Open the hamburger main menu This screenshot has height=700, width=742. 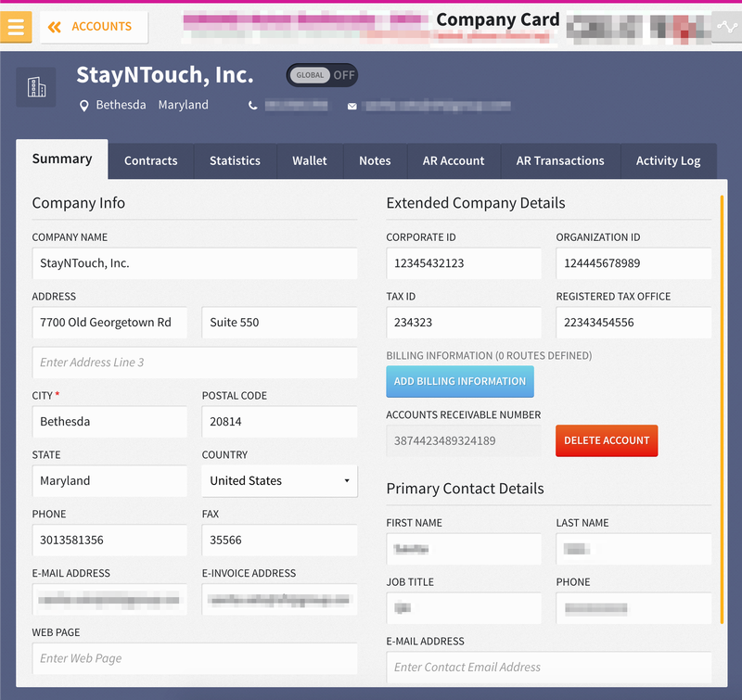(x=16, y=27)
